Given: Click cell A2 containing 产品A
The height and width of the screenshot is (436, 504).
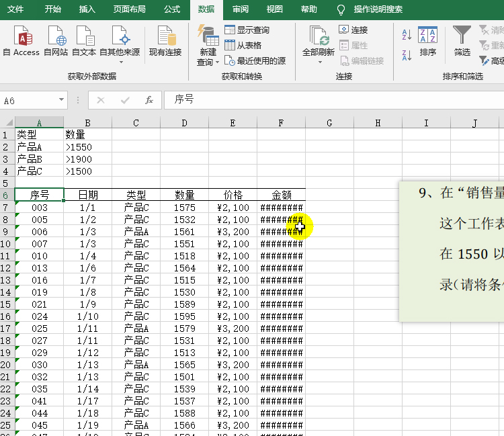Looking at the screenshot, I should point(39,147).
